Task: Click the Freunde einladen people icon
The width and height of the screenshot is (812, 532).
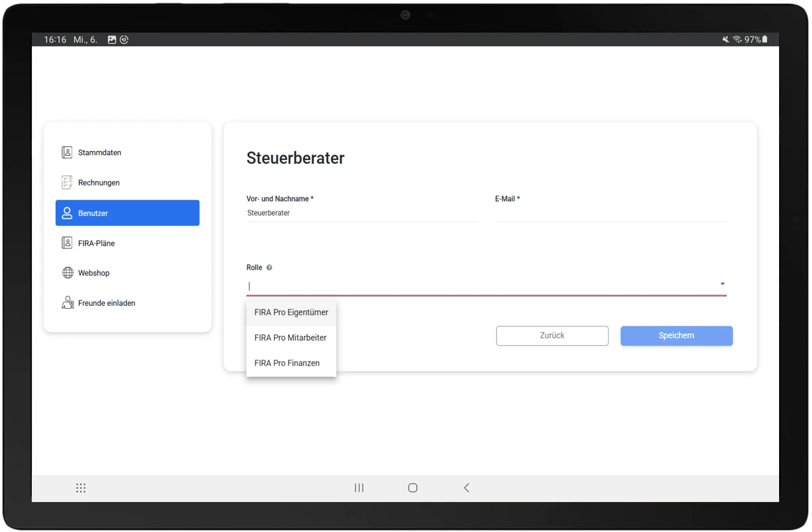Action: point(67,303)
